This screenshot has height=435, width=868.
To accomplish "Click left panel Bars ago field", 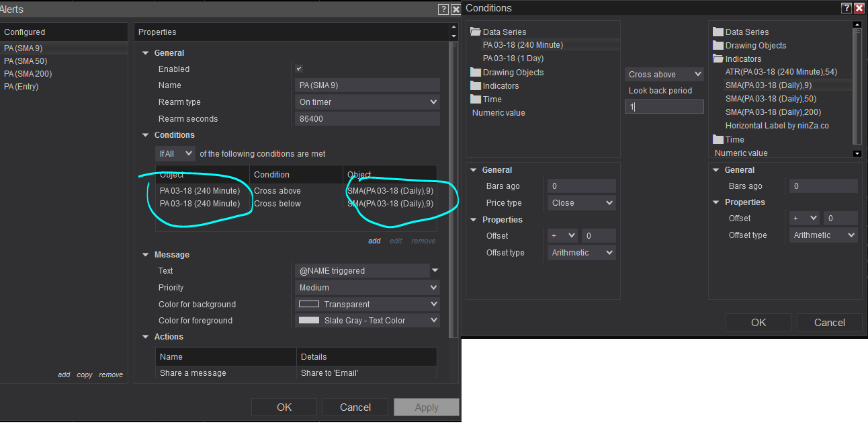I will pyautogui.click(x=582, y=186).
